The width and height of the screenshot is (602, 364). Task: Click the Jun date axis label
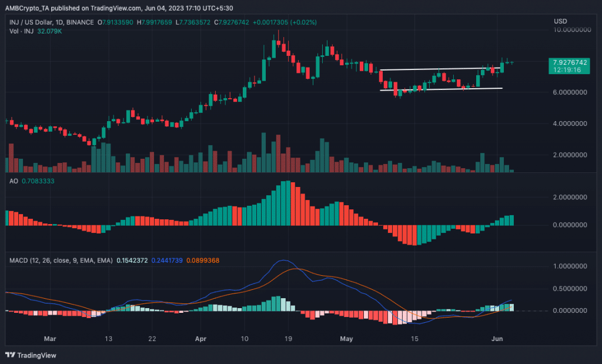point(497,339)
